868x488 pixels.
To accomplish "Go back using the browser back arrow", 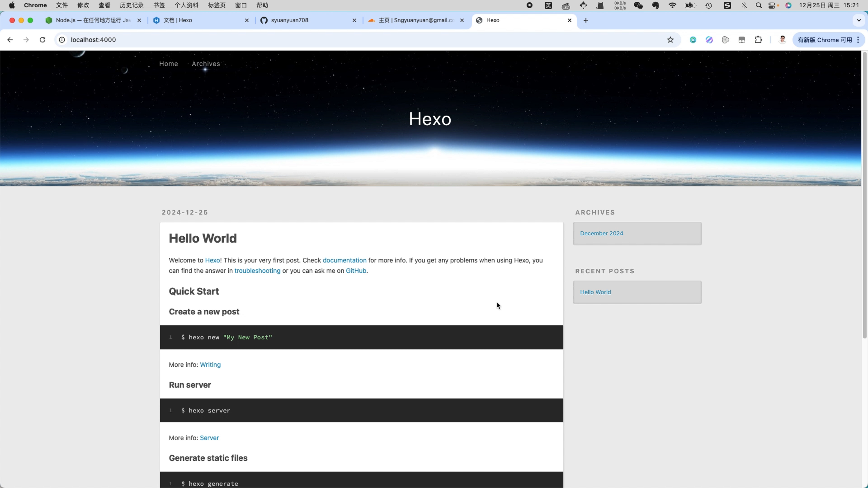I will (x=10, y=40).
